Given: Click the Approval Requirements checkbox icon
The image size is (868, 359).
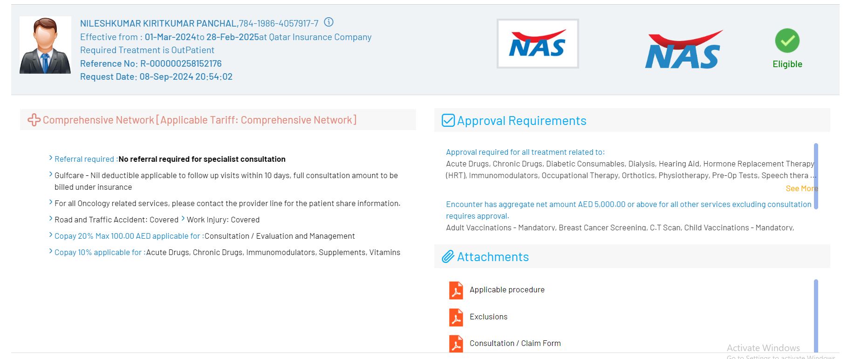Looking at the screenshot, I should [448, 121].
